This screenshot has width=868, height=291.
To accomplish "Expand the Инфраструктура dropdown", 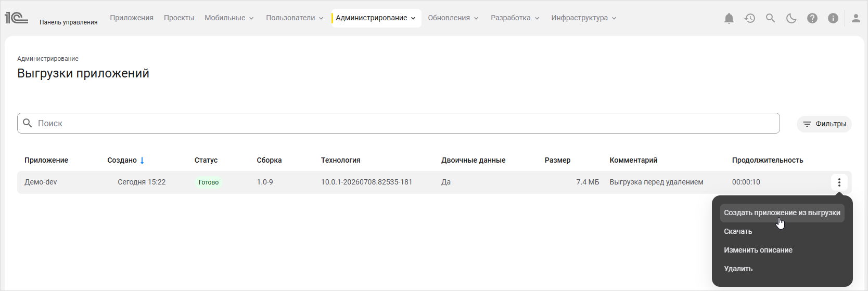I will 583,18.
